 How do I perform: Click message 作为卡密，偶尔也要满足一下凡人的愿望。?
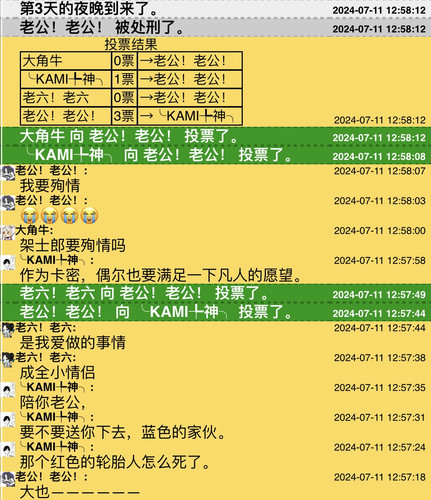click(161, 275)
